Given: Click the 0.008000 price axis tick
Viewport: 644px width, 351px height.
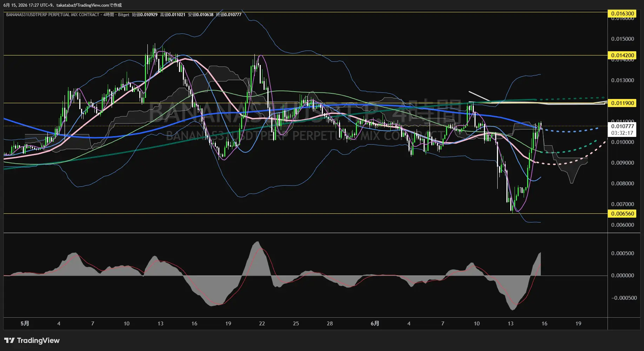Looking at the screenshot, I should coord(623,184).
